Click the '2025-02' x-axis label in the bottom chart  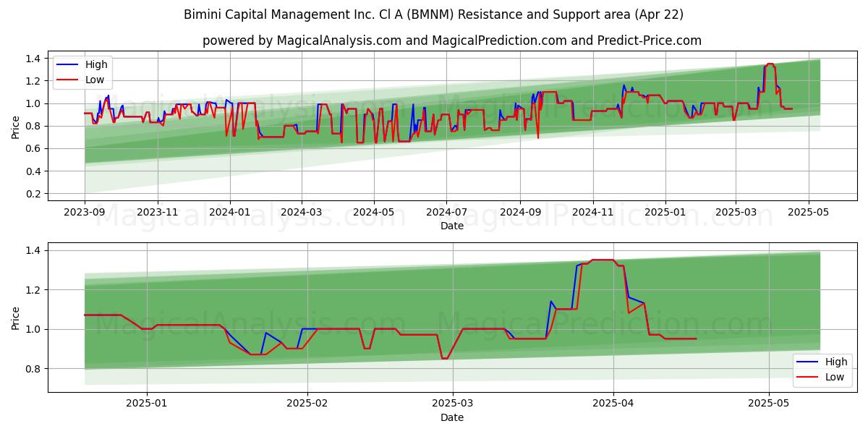tap(307, 404)
